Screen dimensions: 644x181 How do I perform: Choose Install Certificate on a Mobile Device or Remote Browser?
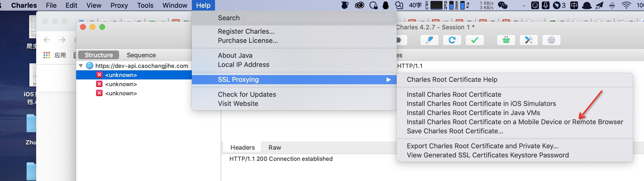click(515, 122)
